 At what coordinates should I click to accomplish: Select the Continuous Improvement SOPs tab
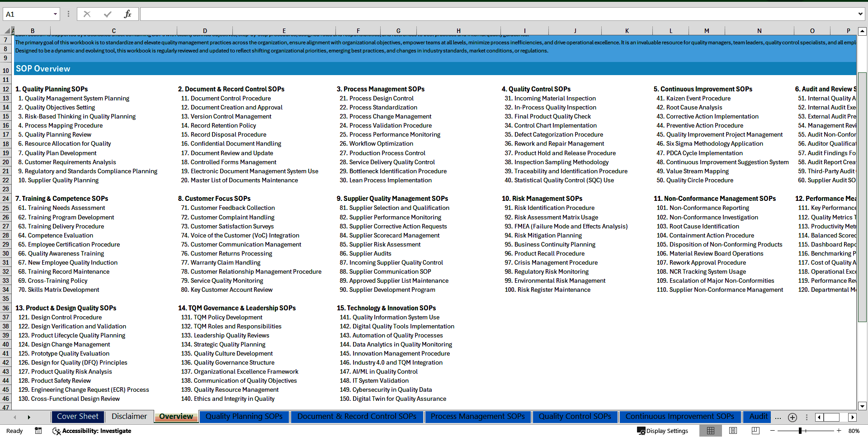[679, 416]
